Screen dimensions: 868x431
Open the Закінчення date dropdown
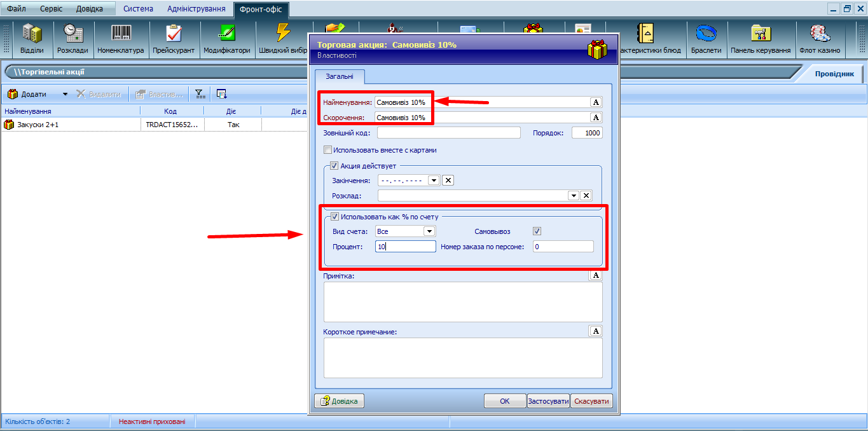click(x=434, y=181)
